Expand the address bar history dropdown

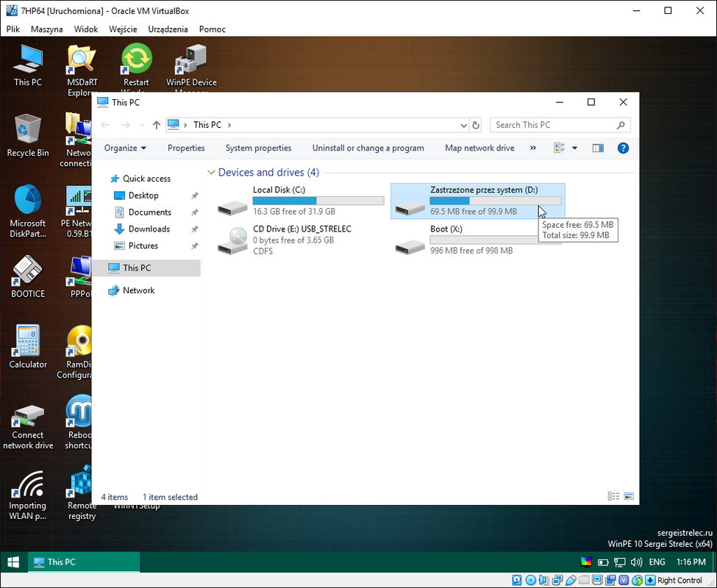464,125
